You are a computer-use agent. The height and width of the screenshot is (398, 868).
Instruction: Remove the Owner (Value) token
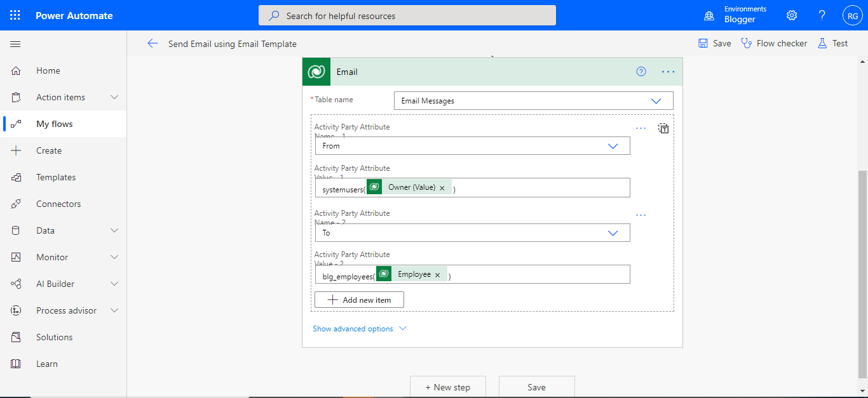(442, 188)
